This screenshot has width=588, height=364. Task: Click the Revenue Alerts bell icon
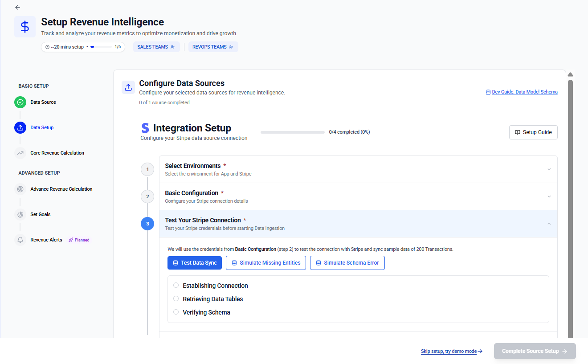pyautogui.click(x=20, y=240)
